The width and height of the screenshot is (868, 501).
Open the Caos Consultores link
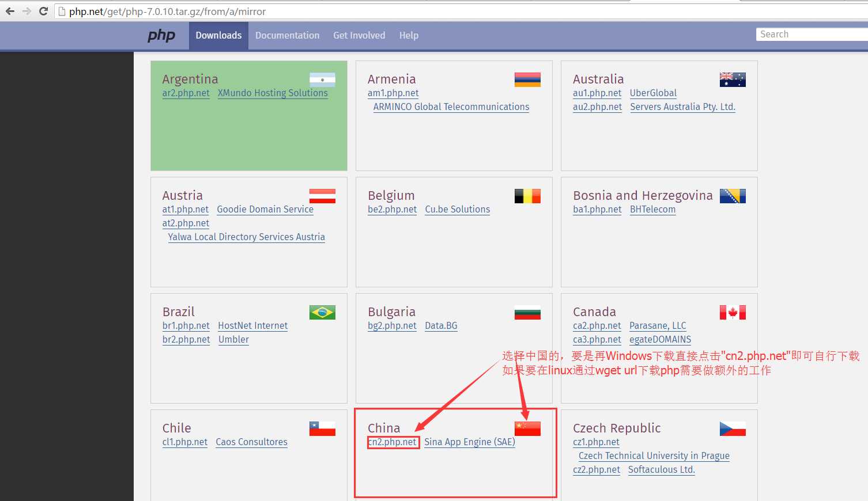click(x=251, y=442)
